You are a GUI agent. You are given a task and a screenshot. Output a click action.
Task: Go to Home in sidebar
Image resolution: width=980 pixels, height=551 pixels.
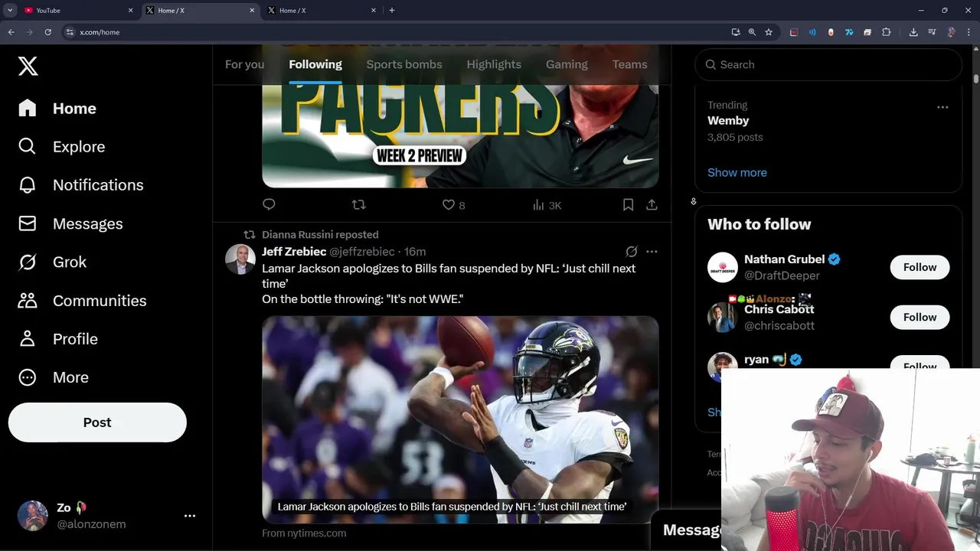point(57,108)
